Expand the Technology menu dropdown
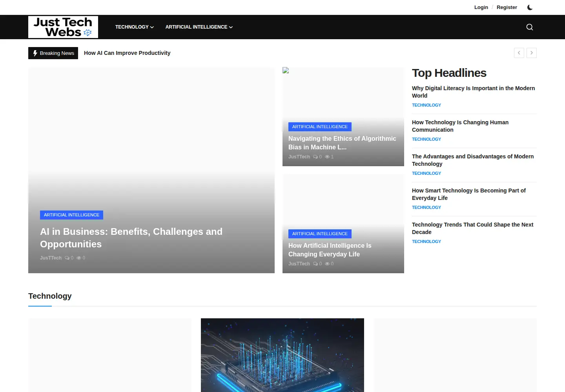Image resolution: width=565 pixels, height=392 pixels. tap(135, 27)
